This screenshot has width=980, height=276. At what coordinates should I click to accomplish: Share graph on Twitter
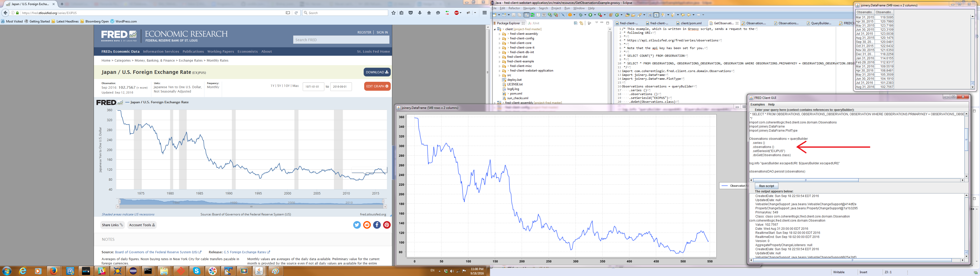(x=357, y=225)
